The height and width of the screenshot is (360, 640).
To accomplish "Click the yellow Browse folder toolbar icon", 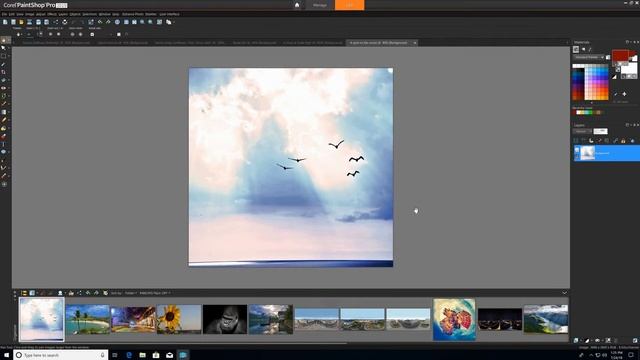I will [x=21, y=22].
